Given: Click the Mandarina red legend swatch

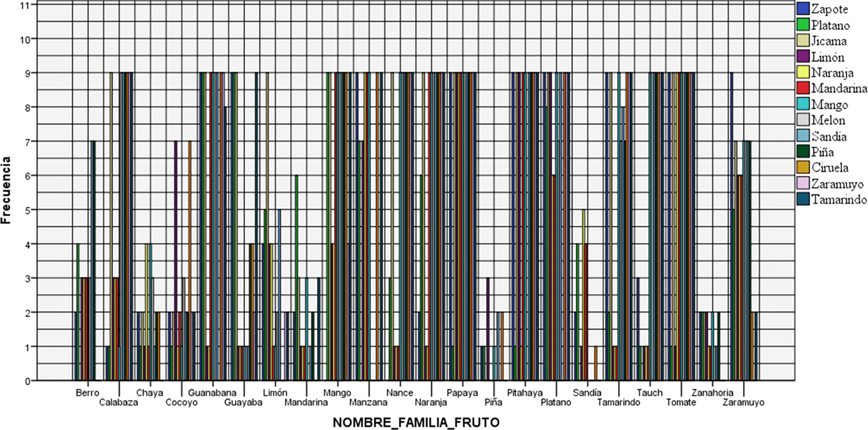Looking at the screenshot, I should [803, 88].
